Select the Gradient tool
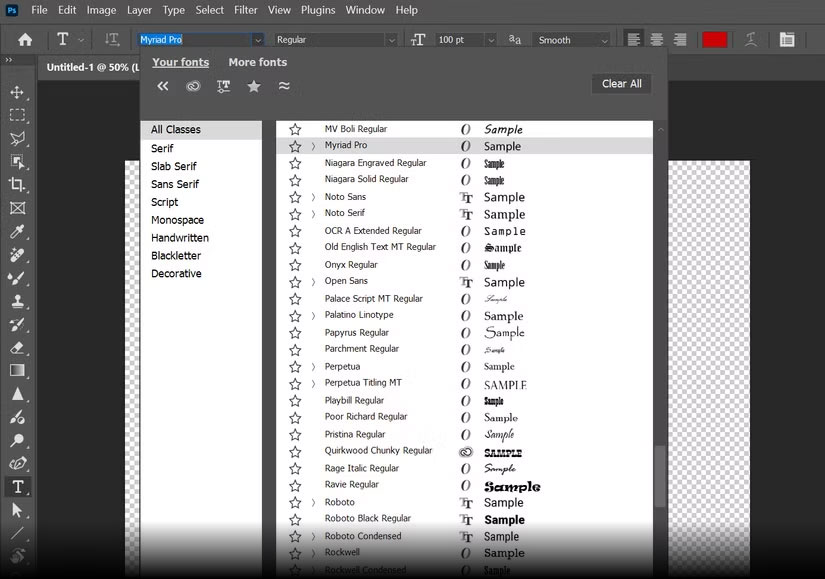The width and height of the screenshot is (825, 579). [x=16, y=371]
